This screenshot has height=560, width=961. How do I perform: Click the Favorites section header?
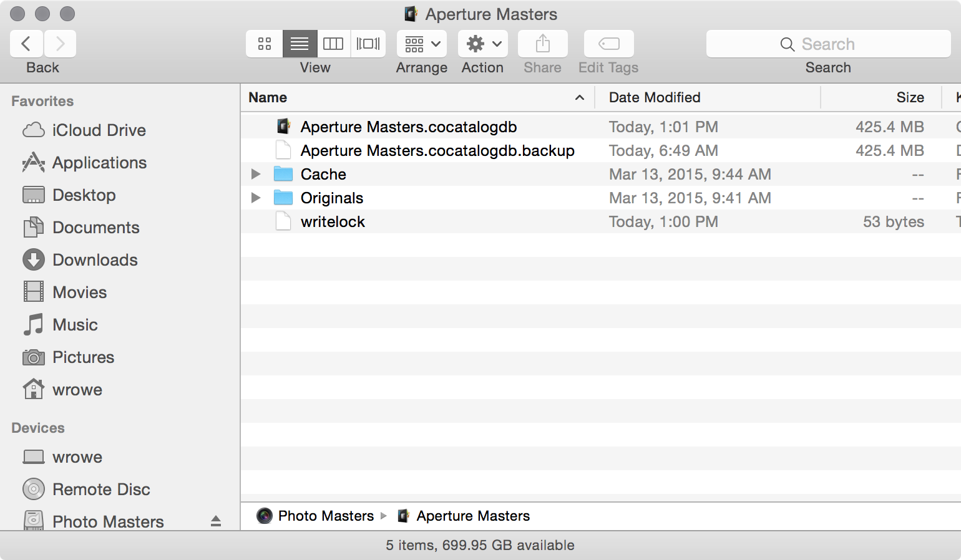tap(42, 101)
